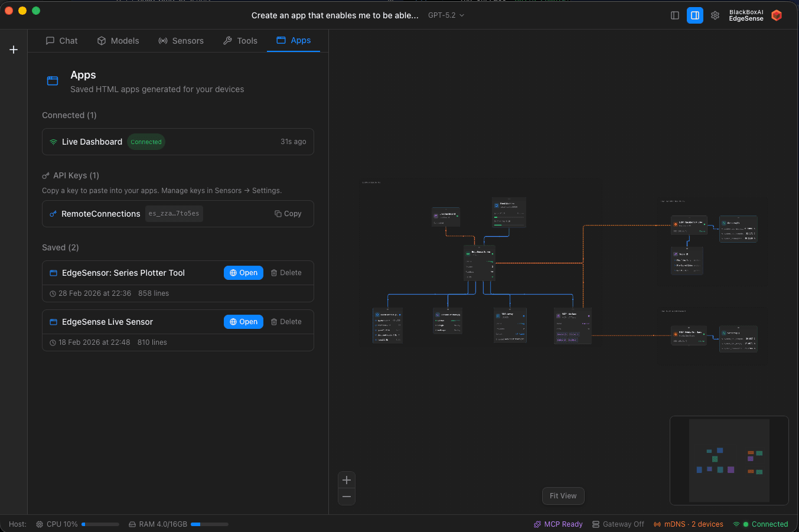Delete the EdgeSense Live Sensor app
The width and height of the screenshot is (799, 532).
tap(286, 322)
